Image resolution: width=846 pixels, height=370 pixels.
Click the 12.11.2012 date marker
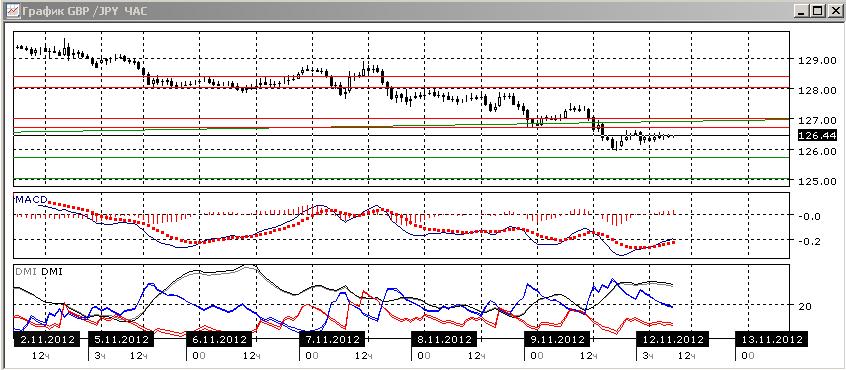672,340
